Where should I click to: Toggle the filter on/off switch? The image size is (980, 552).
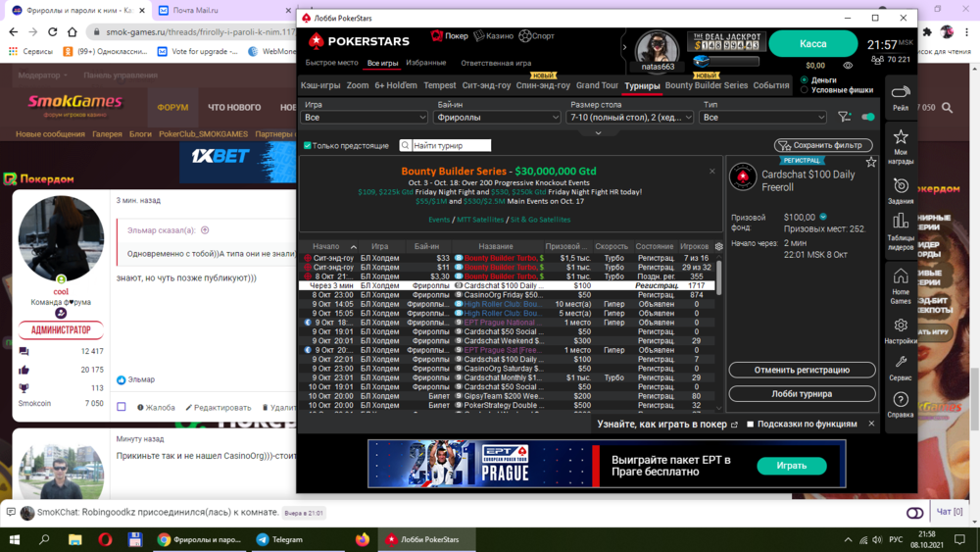click(x=868, y=117)
